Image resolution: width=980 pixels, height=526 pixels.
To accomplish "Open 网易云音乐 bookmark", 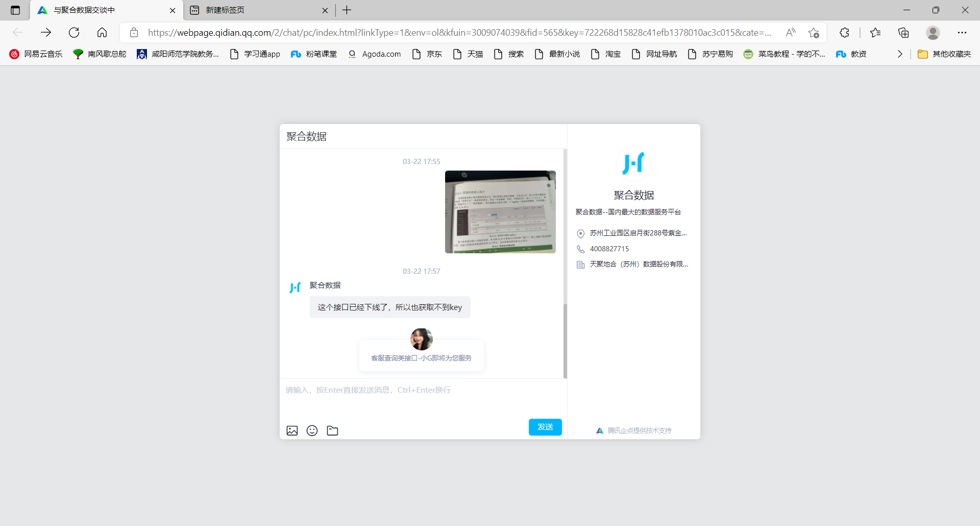I will tap(36, 54).
